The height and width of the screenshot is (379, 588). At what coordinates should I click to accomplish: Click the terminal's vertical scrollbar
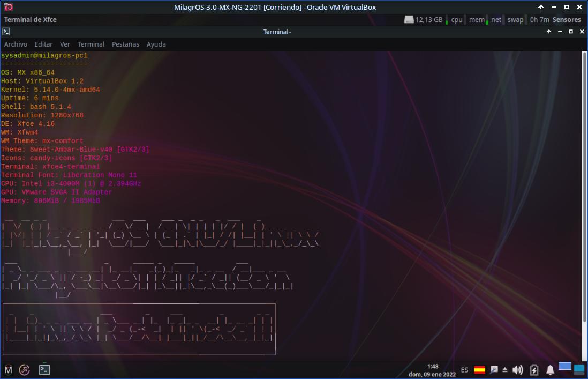click(x=584, y=204)
